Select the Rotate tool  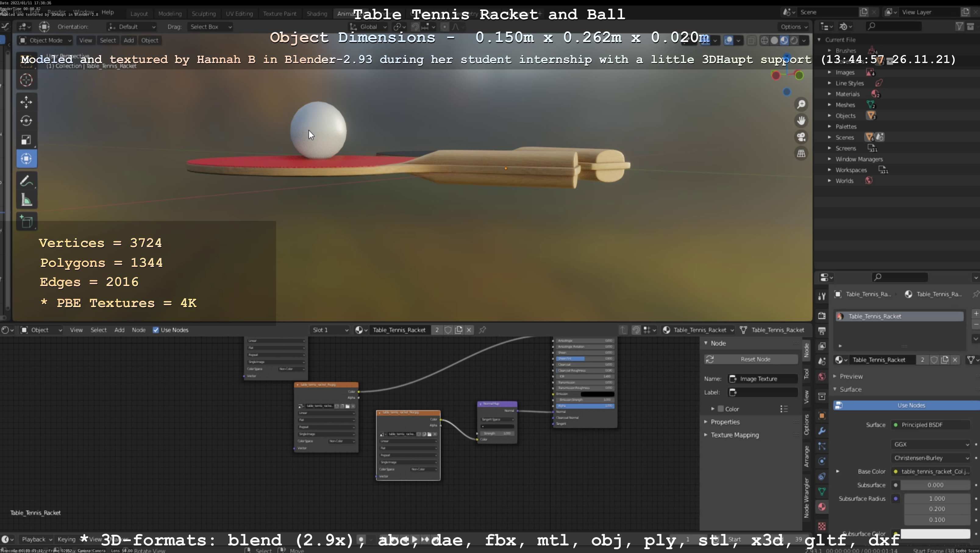[26, 121]
